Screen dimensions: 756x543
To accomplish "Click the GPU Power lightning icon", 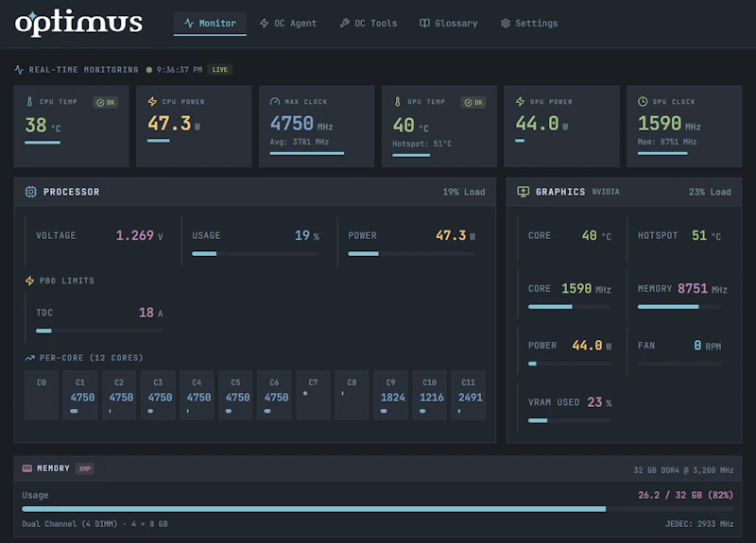I will tap(521, 102).
